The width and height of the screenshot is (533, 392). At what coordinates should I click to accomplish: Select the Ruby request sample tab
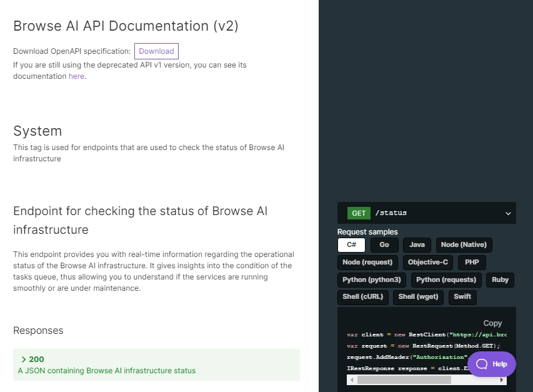pyautogui.click(x=500, y=280)
